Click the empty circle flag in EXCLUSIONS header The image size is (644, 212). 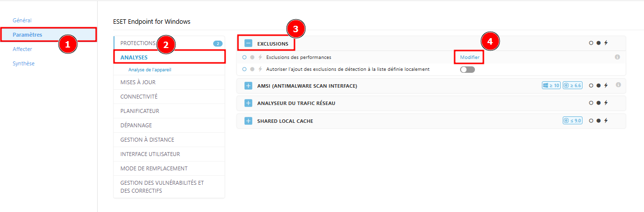[x=591, y=43]
